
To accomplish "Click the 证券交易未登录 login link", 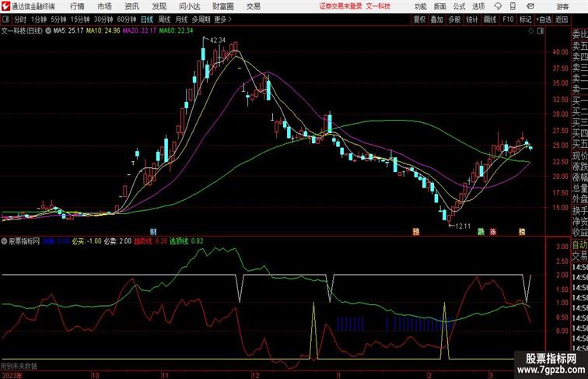I will point(341,6).
